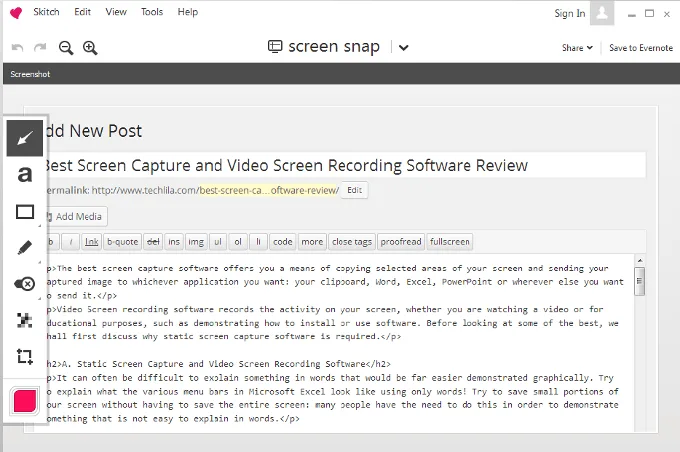Click the Skitch heart logo

16,13
